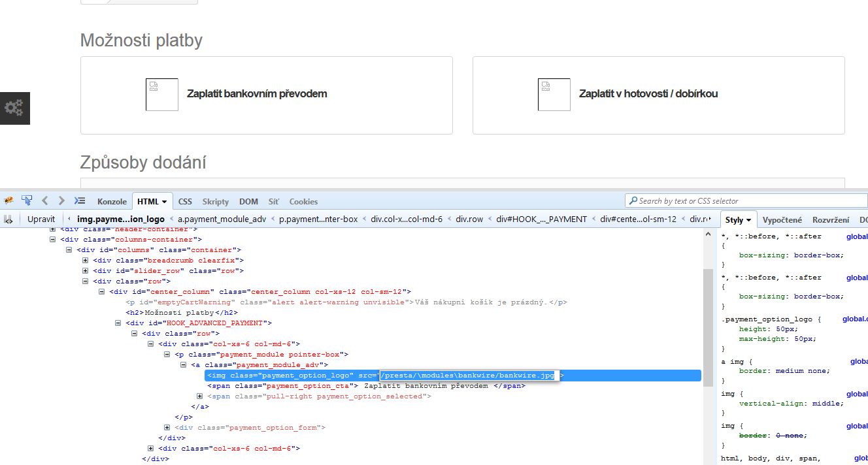Select the emptyCartWarning paragraph row
Image resolution: width=868 pixels, height=465 pixels.
346,302
